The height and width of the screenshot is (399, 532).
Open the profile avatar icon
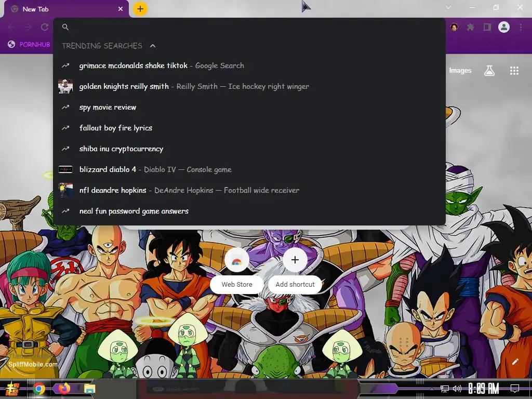pyautogui.click(x=504, y=27)
